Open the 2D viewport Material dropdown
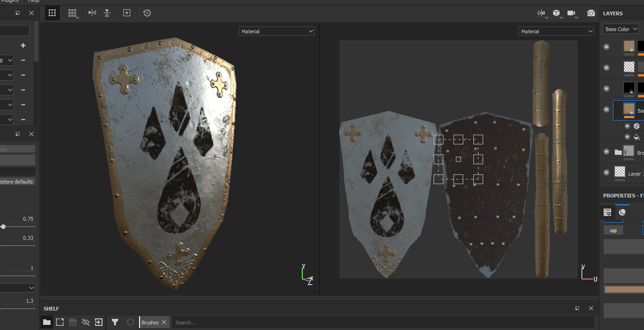The image size is (644, 330). [556, 31]
